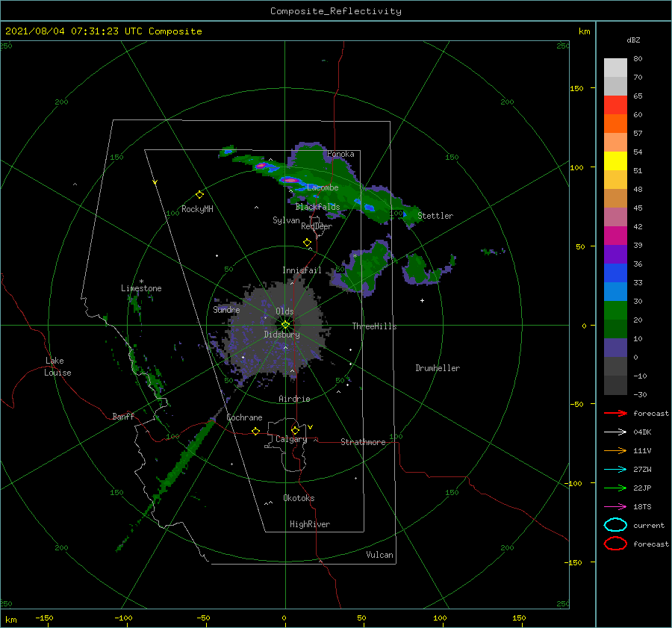Click the Airdrie city label
672x628 pixels.
tap(294, 399)
